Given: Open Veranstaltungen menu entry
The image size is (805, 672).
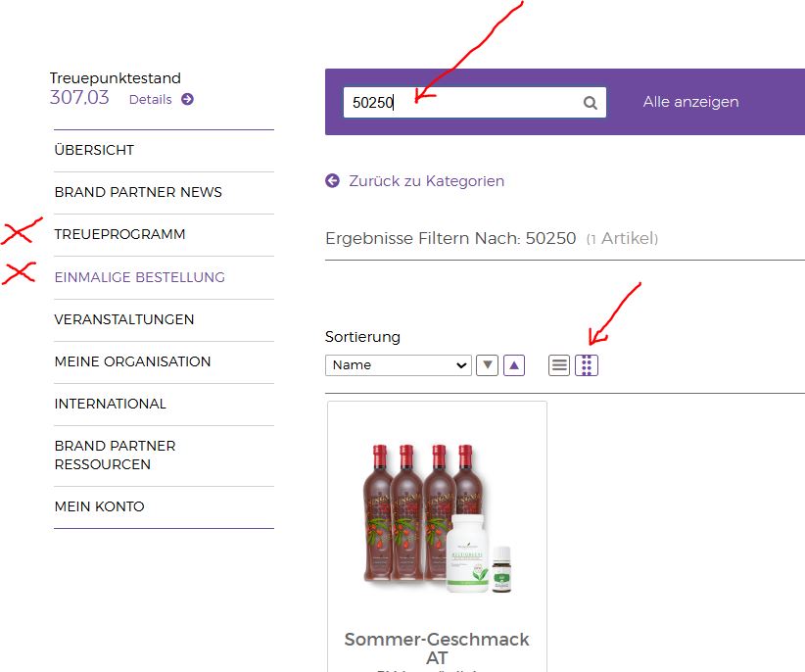Looking at the screenshot, I should [x=124, y=319].
